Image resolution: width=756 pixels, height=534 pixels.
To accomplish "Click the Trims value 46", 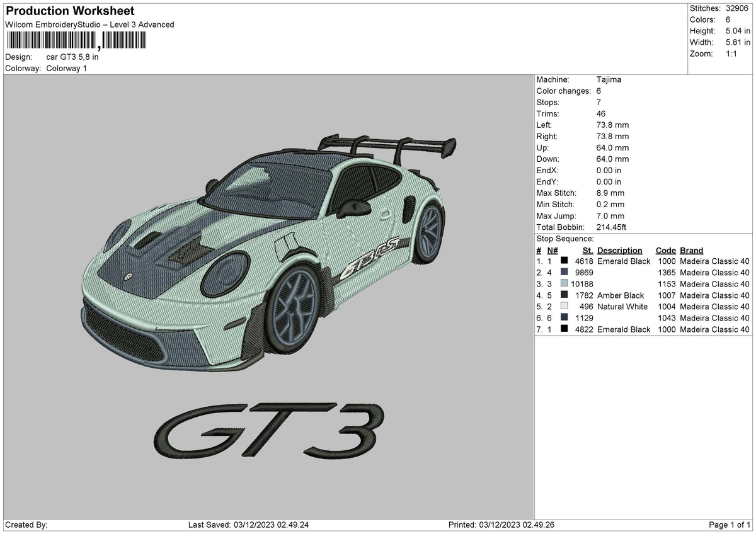I will tap(601, 114).
